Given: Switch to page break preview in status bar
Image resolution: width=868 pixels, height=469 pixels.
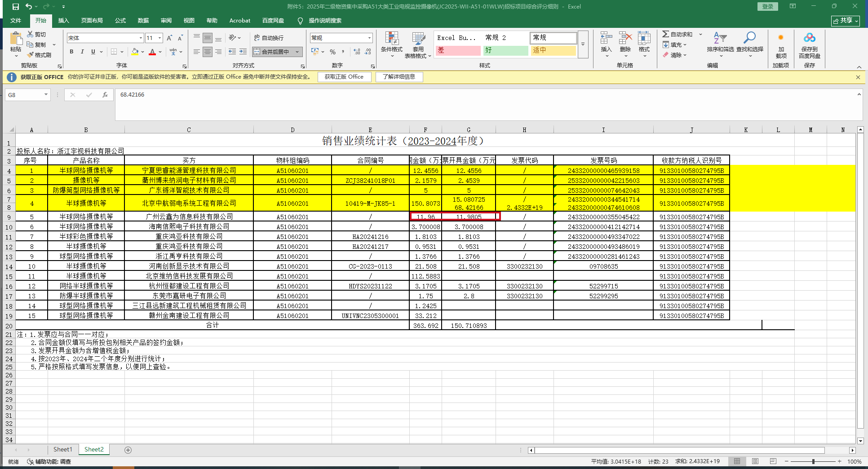Looking at the screenshot, I should click(773, 461).
